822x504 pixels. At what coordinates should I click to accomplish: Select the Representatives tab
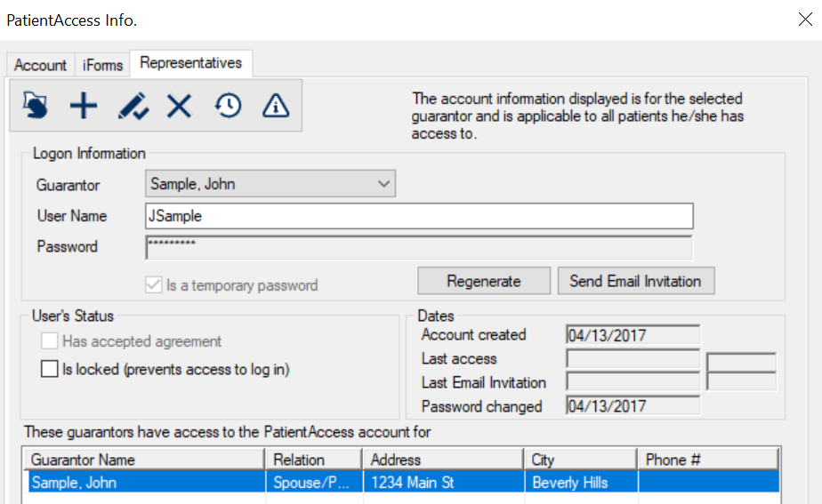coord(190,63)
